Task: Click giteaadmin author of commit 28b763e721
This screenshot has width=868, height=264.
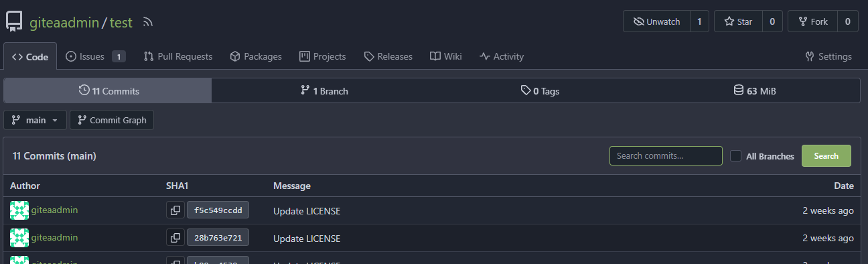Action: click(x=54, y=237)
